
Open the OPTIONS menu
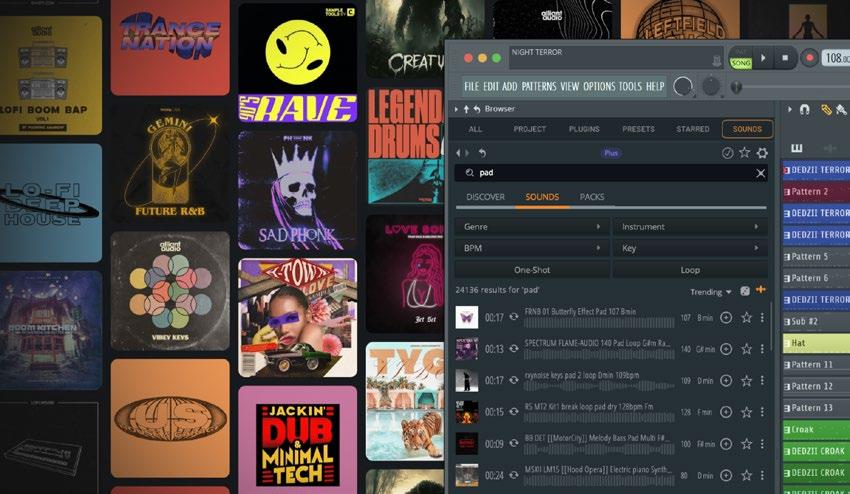tap(599, 86)
